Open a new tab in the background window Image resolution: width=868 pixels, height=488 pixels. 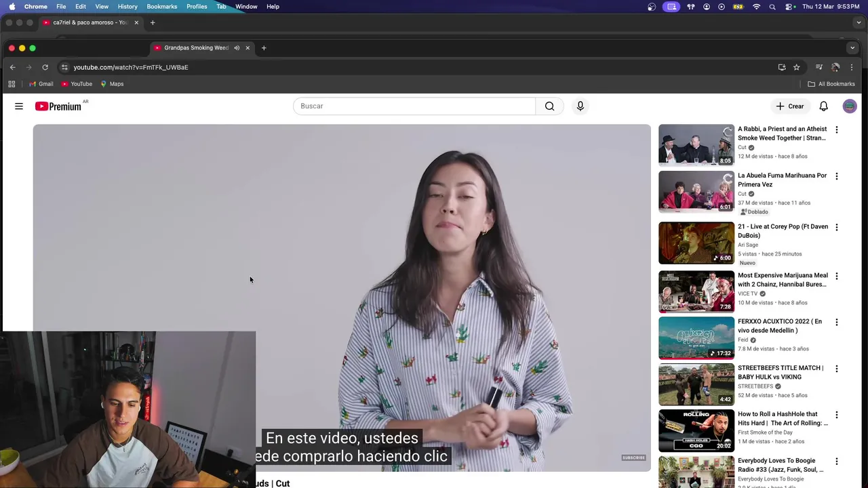(153, 22)
